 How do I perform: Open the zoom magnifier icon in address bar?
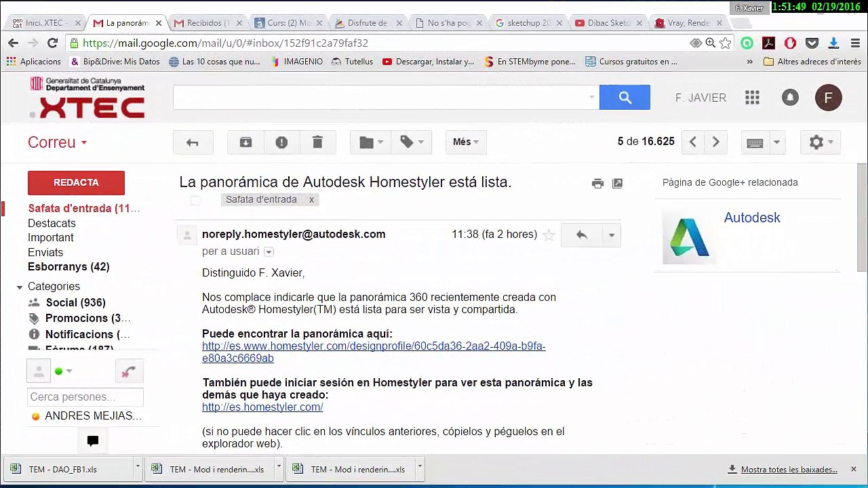(710, 43)
